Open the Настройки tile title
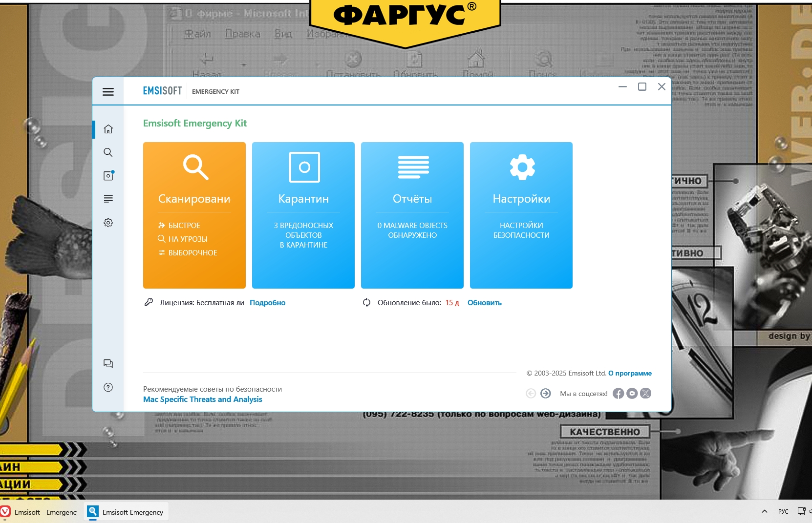 point(521,199)
